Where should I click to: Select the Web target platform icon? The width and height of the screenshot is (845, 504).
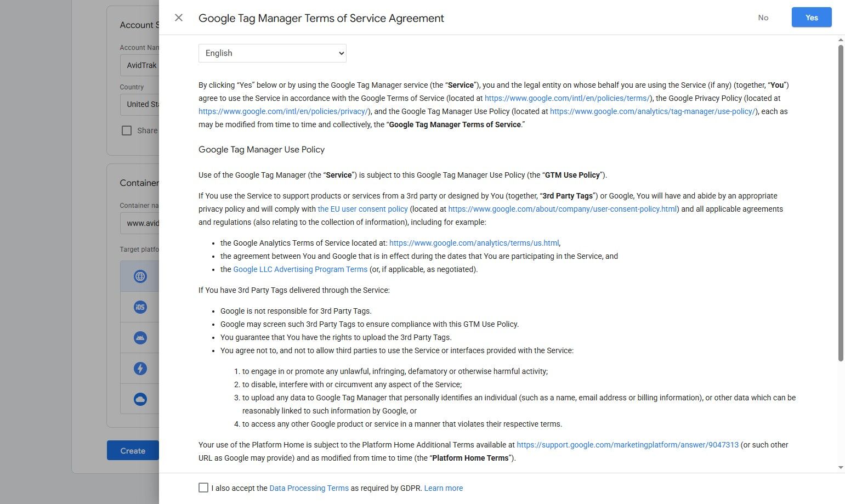point(140,276)
